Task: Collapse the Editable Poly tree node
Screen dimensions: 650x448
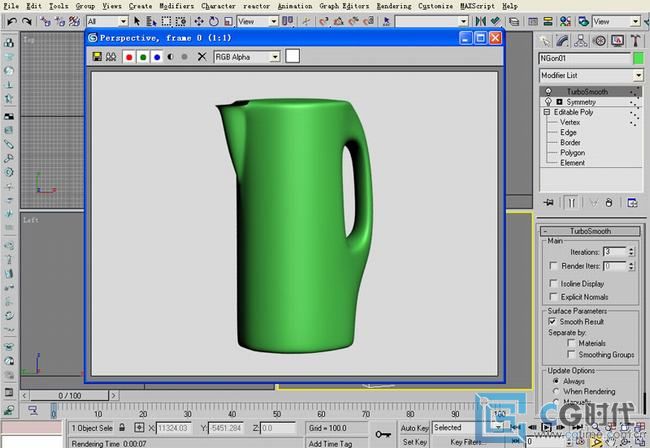Action: tap(547, 112)
